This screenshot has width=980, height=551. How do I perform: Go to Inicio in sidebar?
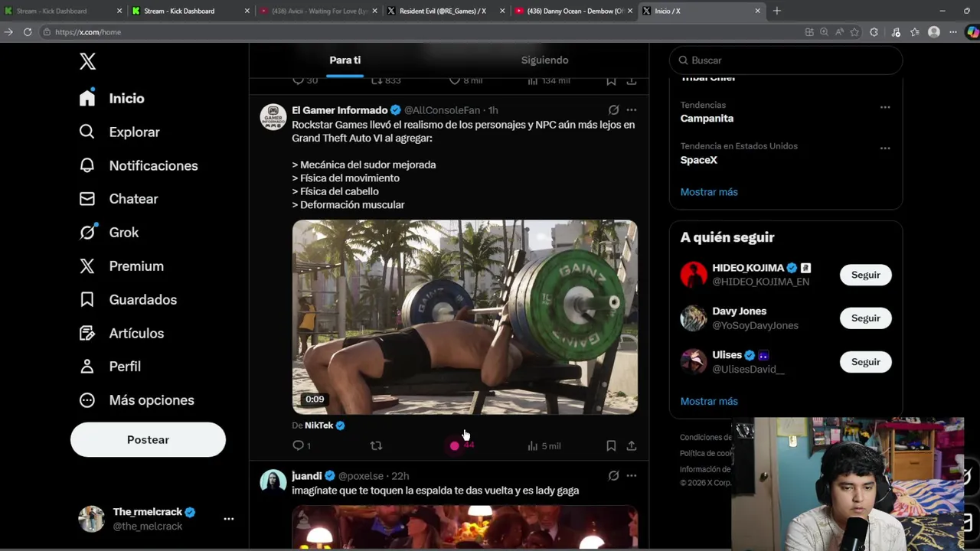112,98
